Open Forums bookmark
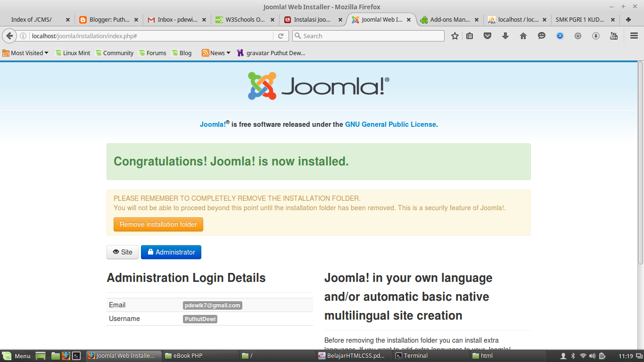Screen dimensions: 644x362 [152, 53]
